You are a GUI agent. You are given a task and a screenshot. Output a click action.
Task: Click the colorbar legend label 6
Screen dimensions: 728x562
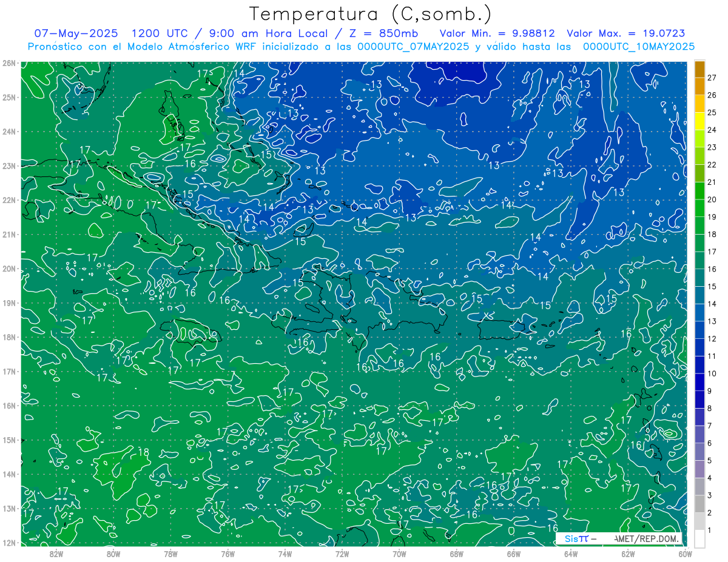710,443
